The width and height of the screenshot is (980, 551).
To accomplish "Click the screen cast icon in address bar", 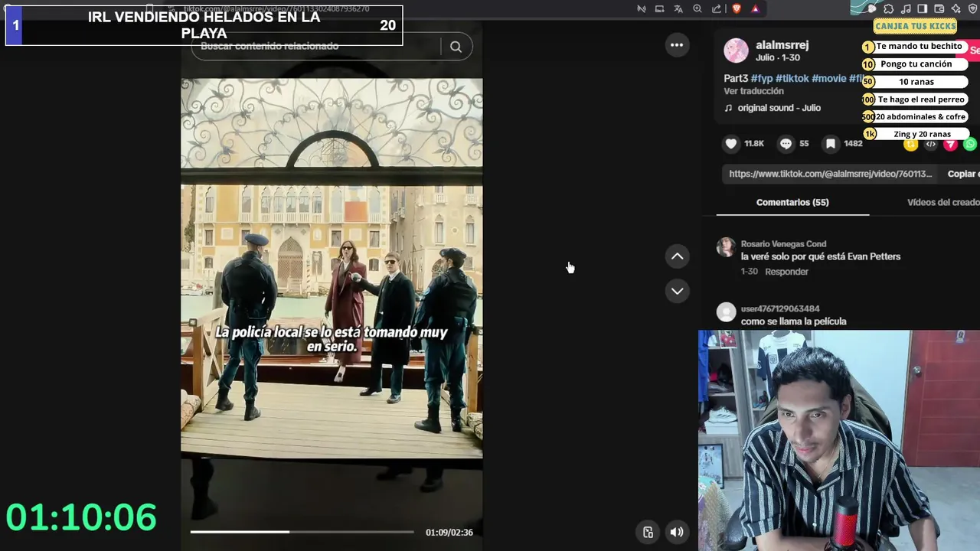I will click(x=659, y=9).
